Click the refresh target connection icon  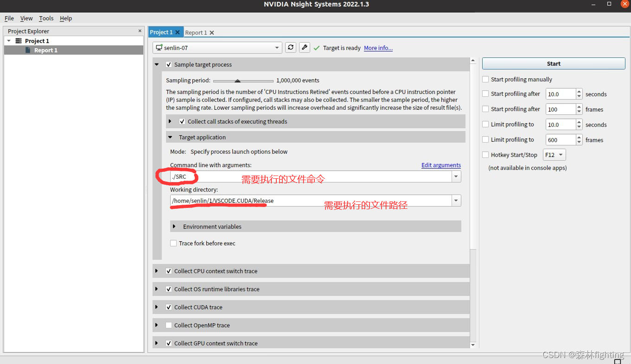(291, 47)
